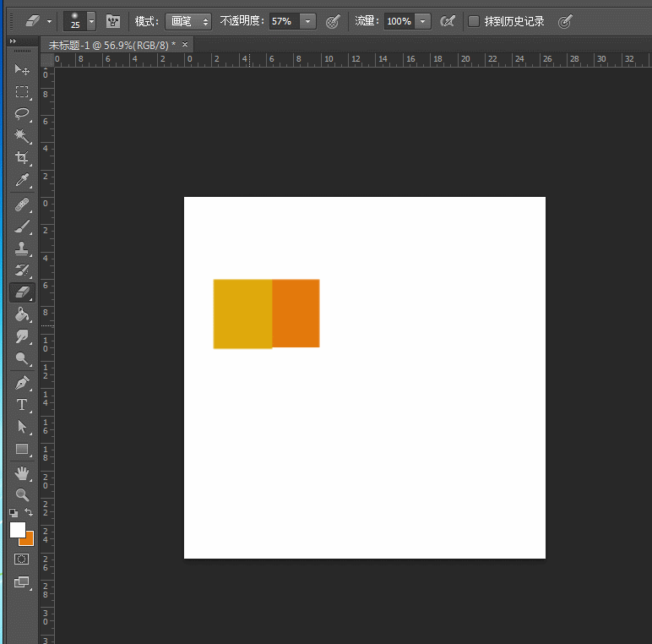The height and width of the screenshot is (644, 652).
Task: Toggle the airbrush mode icon next to 流量
Action: 448,21
